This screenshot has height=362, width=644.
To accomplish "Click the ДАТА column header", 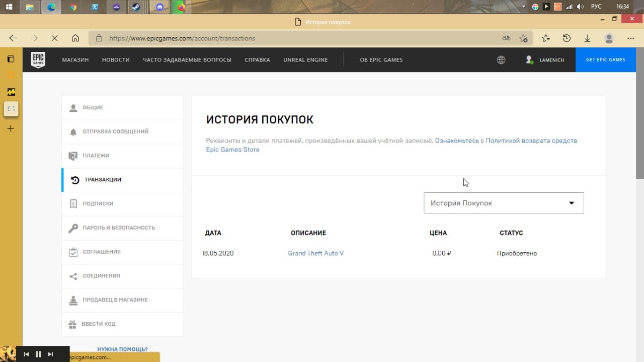I will (x=213, y=233).
